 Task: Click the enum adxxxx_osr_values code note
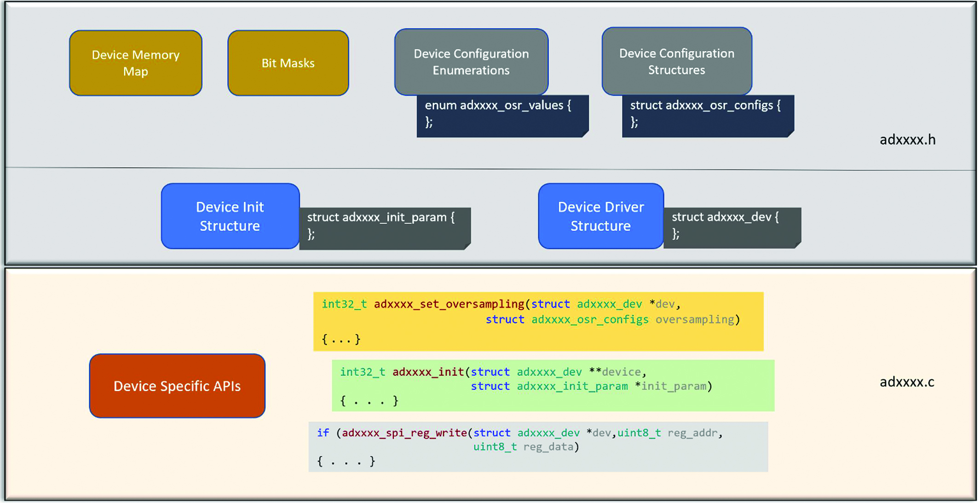point(502,116)
